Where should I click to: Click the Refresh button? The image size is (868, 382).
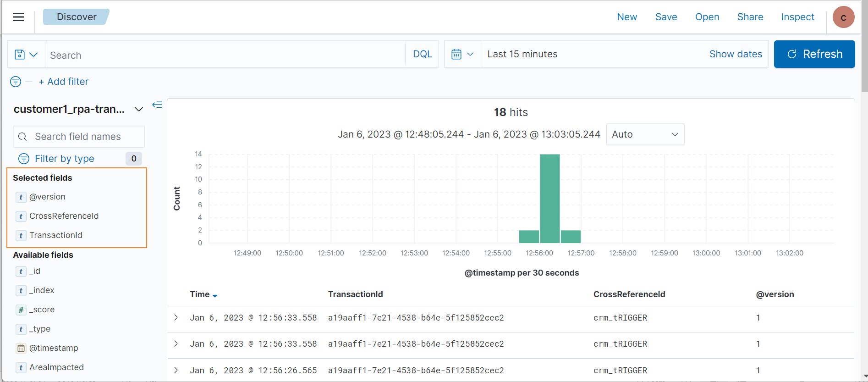tap(814, 54)
